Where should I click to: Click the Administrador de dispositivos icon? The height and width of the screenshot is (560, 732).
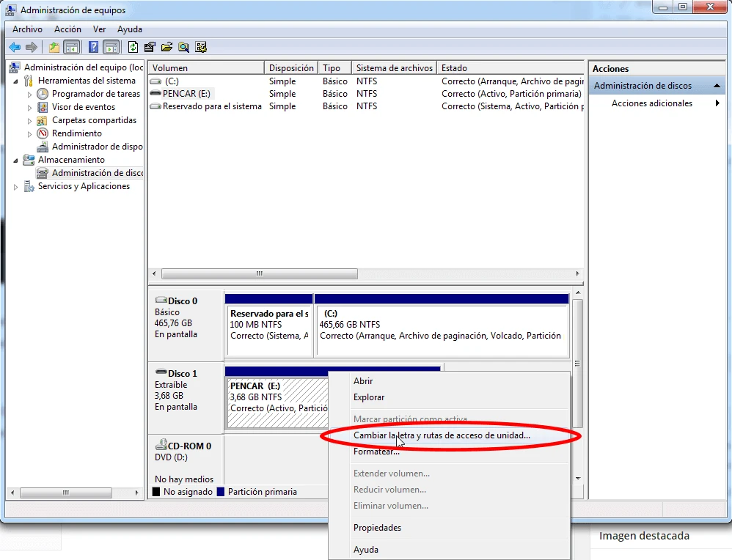point(43,147)
